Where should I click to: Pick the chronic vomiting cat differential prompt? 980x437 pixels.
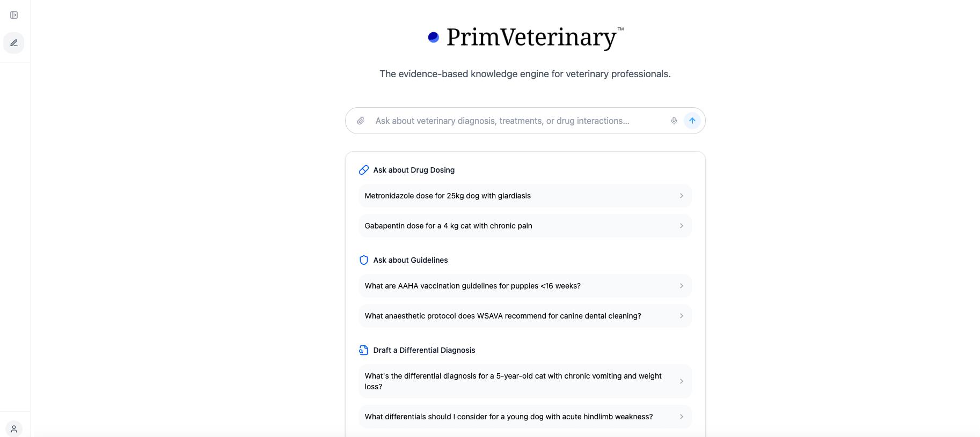pos(513,381)
